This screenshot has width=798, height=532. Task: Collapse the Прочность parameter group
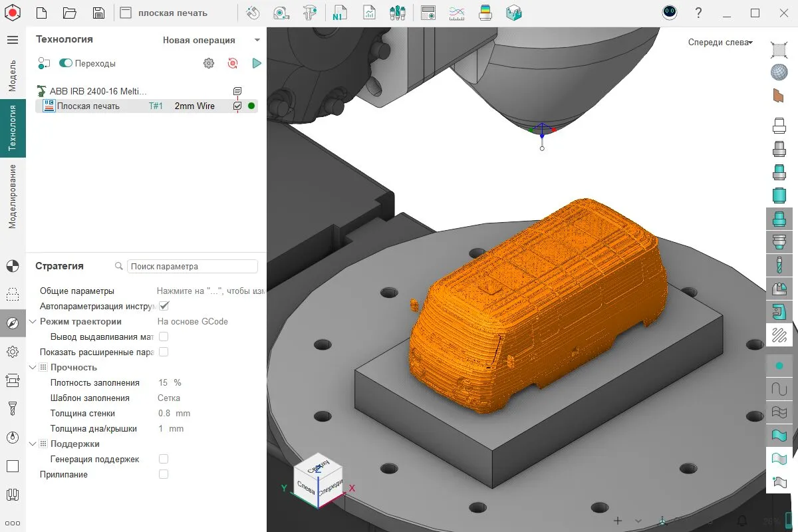pos(33,368)
